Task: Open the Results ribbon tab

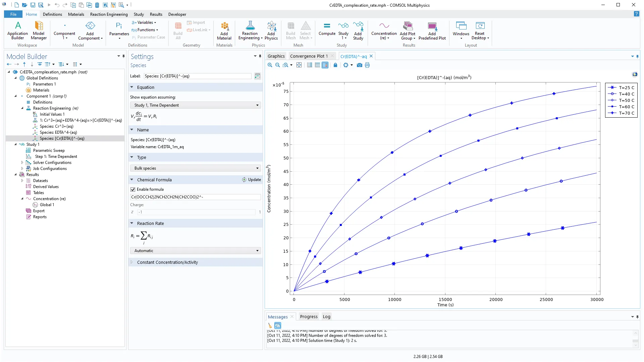Action: click(156, 14)
